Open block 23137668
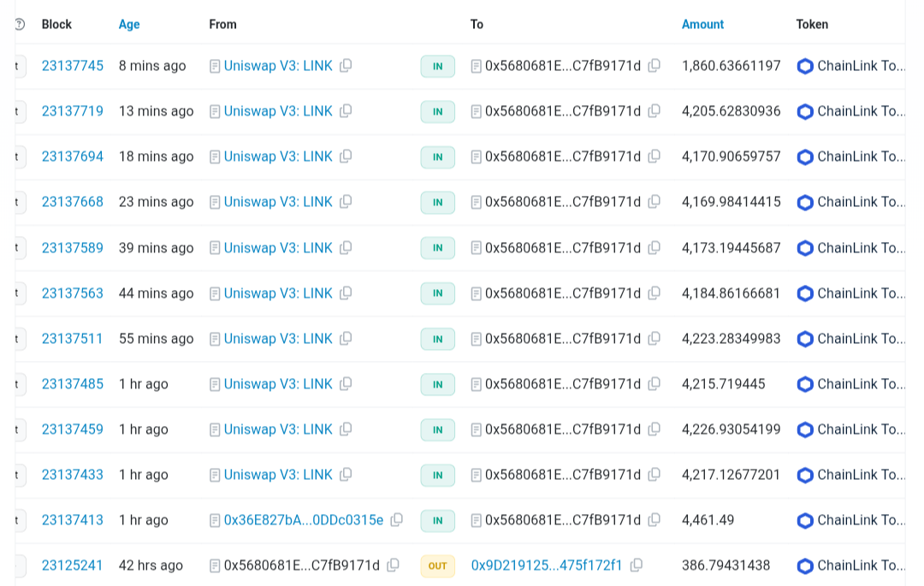Viewport: 924px width, 586px height. (x=73, y=201)
